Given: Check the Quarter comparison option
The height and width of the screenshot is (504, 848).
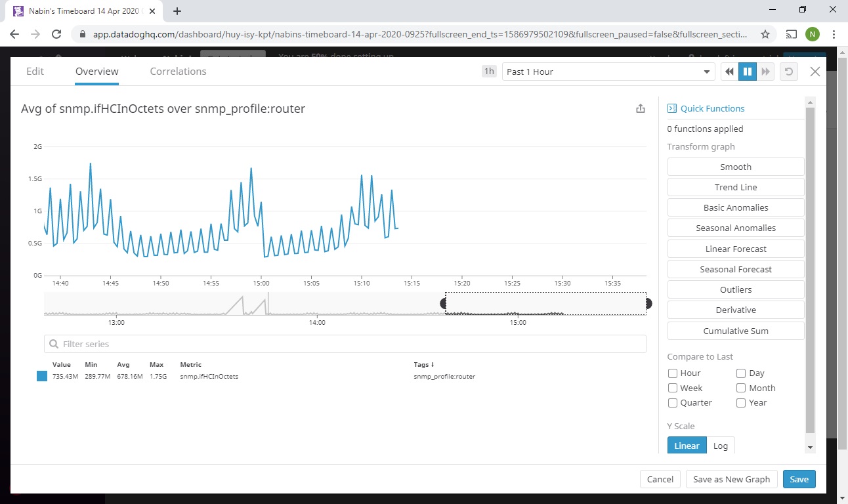Looking at the screenshot, I should [x=673, y=403].
